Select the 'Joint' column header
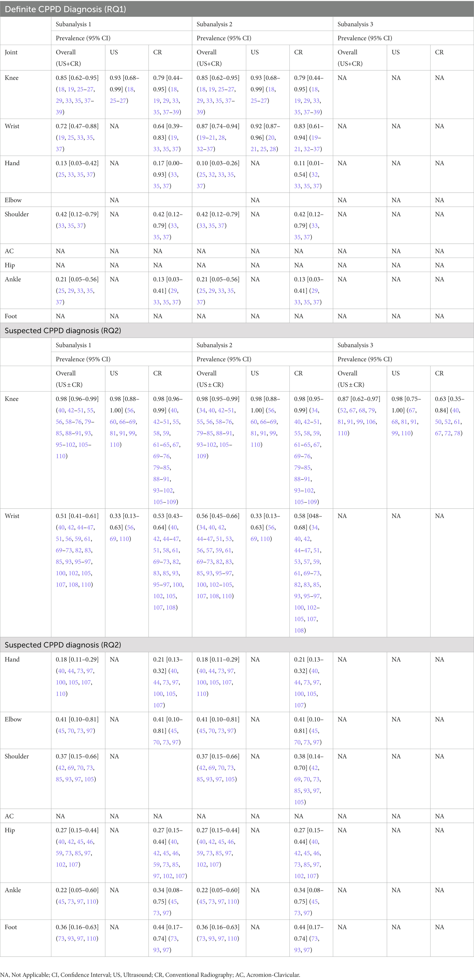This screenshot has height=980, width=474. tap(11, 52)
